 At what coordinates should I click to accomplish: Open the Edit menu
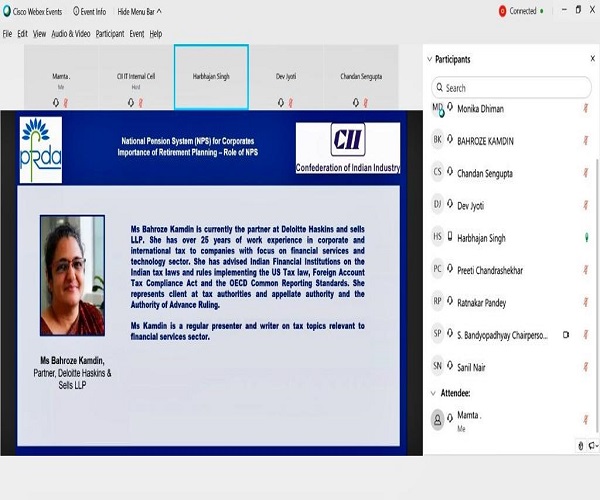click(23, 34)
